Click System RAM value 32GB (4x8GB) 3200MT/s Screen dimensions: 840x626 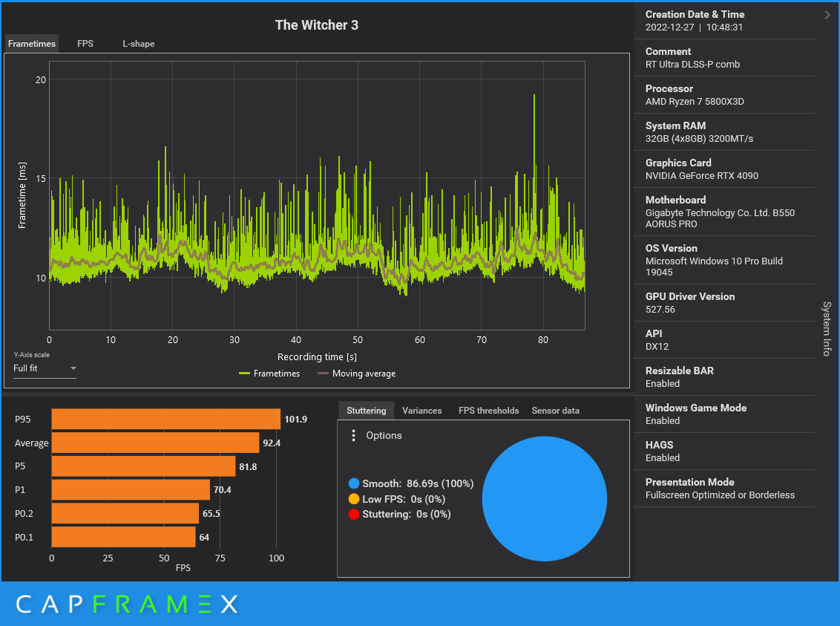[699, 139]
